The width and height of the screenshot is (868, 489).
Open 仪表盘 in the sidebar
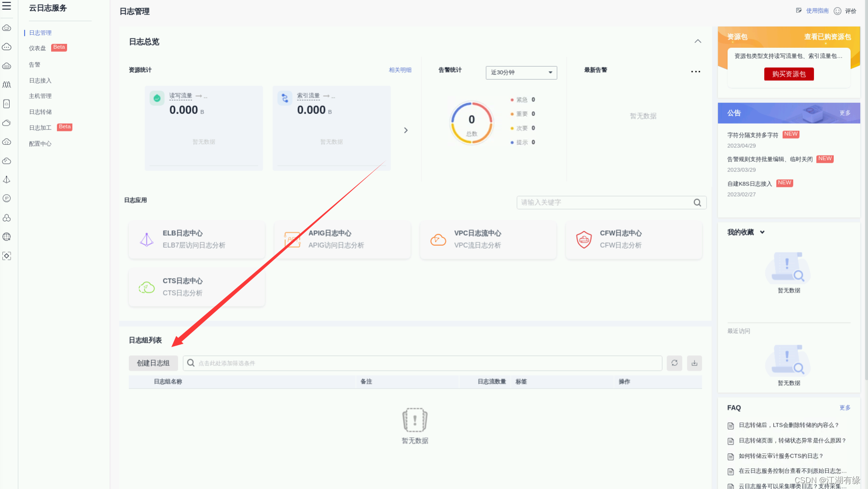pyautogui.click(x=37, y=48)
